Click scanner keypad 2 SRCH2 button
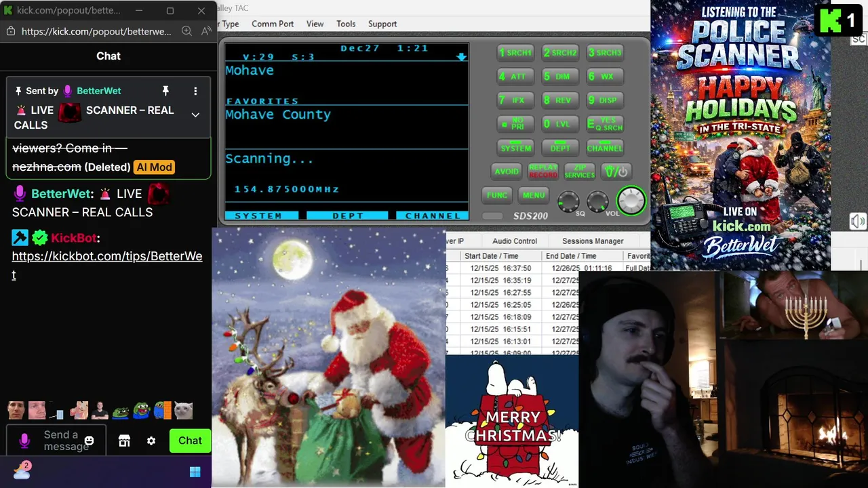The height and width of the screenshot is (488, 868). [560, 53]
